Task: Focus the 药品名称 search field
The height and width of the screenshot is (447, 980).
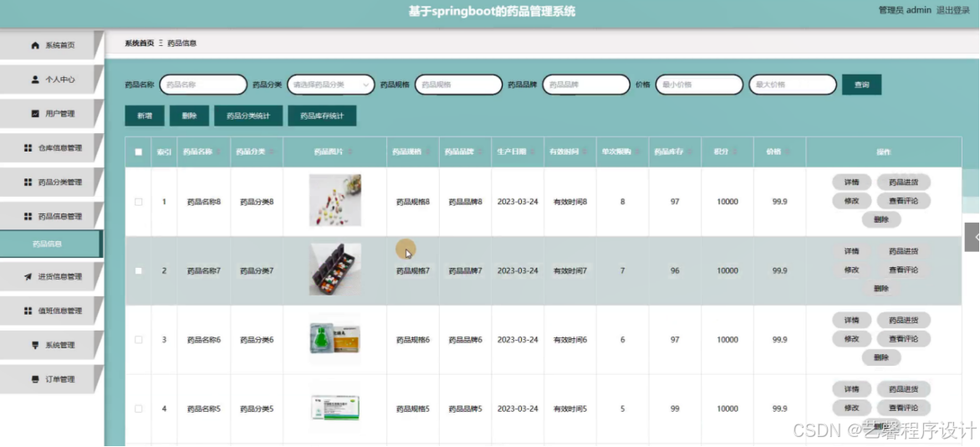Action: pos(204,85)
